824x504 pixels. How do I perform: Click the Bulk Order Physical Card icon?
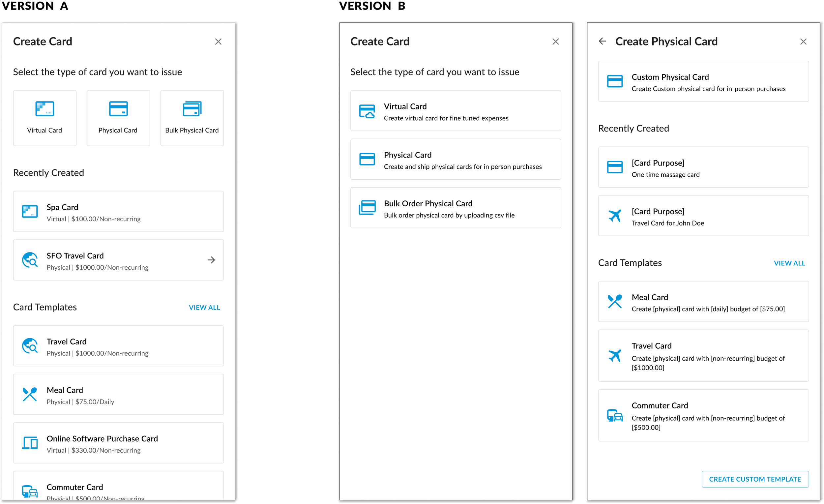click(367, 208)
